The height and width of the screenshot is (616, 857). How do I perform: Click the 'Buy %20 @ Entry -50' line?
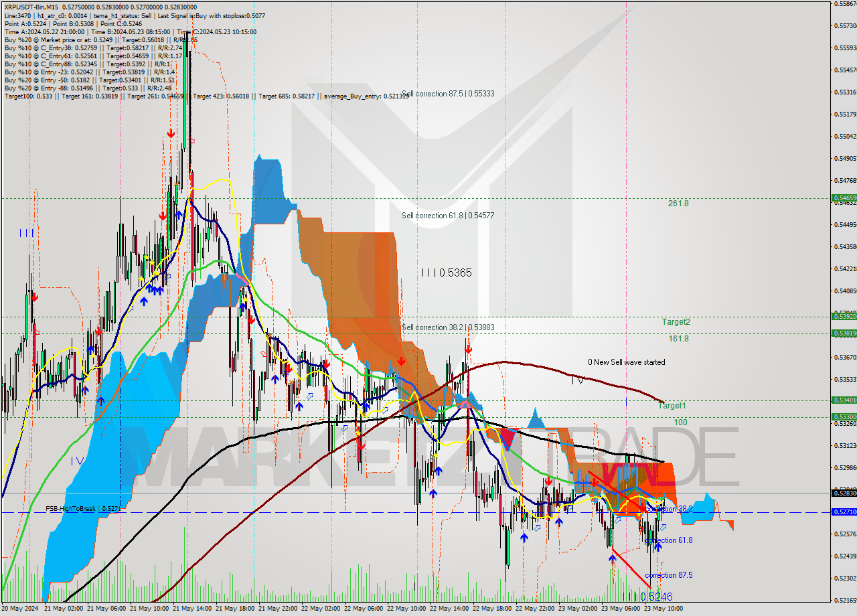90,80
